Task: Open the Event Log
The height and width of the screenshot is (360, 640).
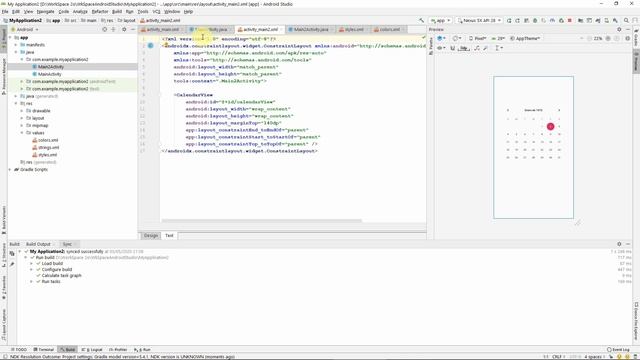Action: 618,350
